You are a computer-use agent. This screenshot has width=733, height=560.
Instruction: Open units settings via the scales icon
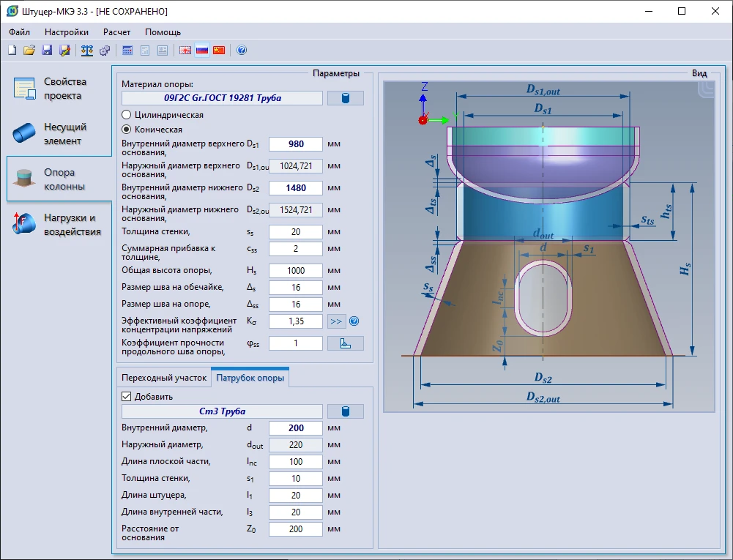[x=87, y=51]
